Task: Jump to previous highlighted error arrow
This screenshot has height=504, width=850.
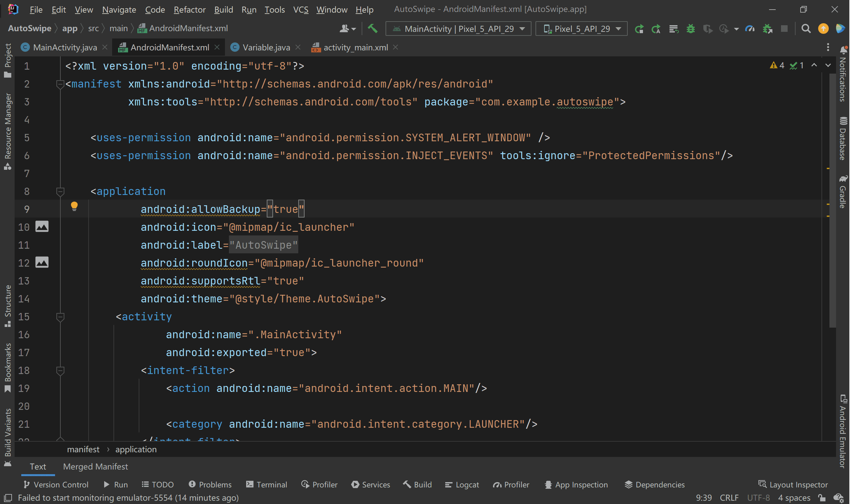Action: (x=814, y=65)
